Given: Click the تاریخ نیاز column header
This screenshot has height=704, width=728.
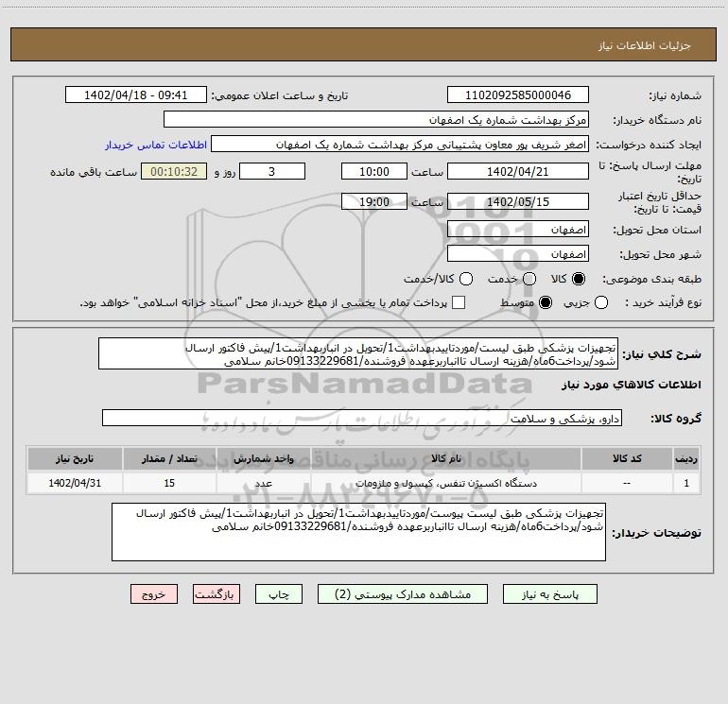Looking at the screenshot, I should tap(75, 458).
